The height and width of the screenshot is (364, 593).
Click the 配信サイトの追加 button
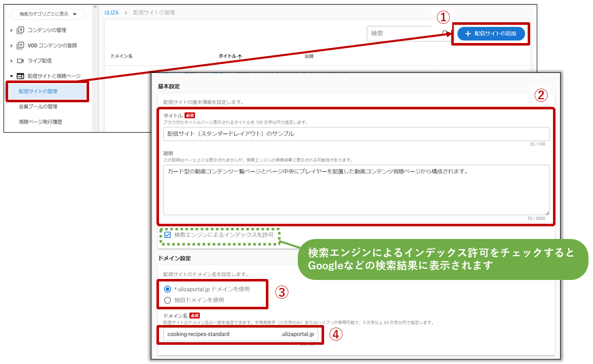tap(490, 34)
